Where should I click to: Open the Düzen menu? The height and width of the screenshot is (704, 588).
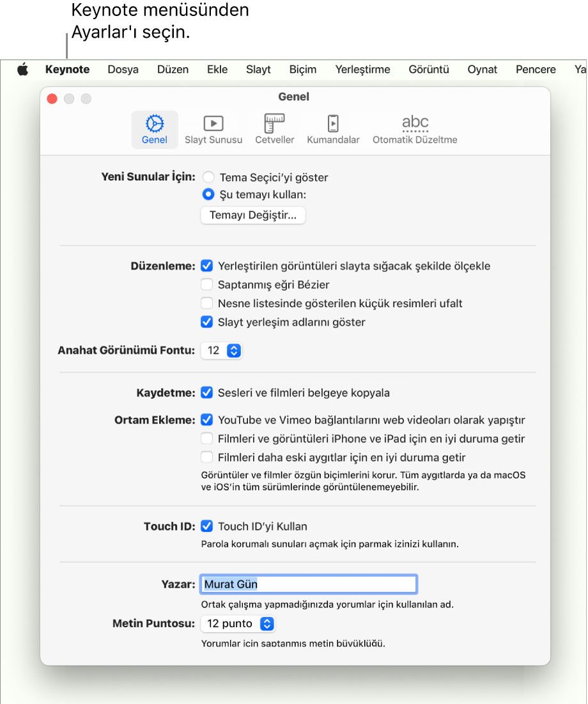pyautogui.click(x=173, y=70)
